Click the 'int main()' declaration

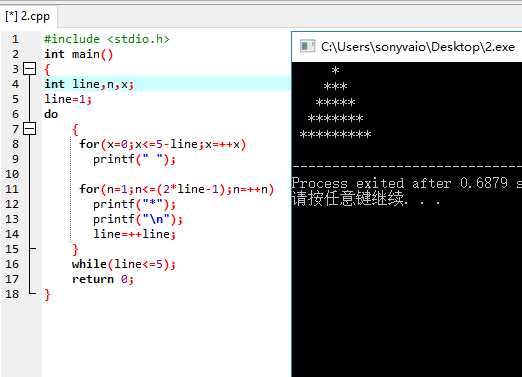(79, 54)
